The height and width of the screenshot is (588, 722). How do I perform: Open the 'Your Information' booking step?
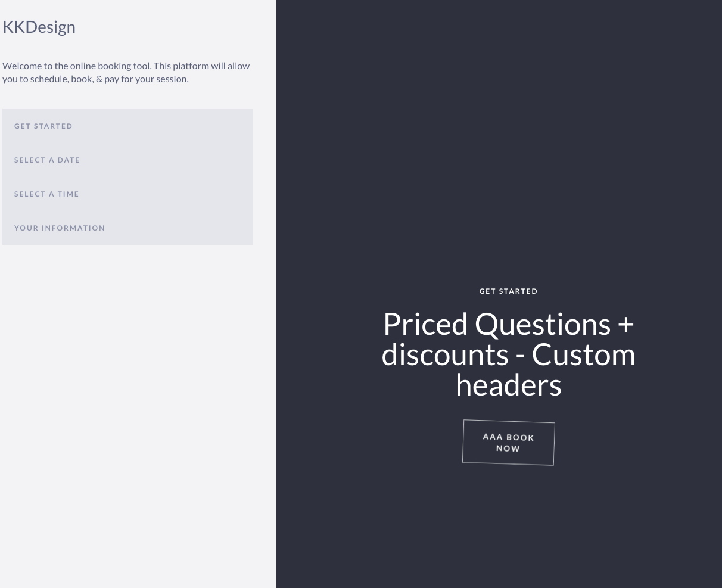click(x=60, y=228)
